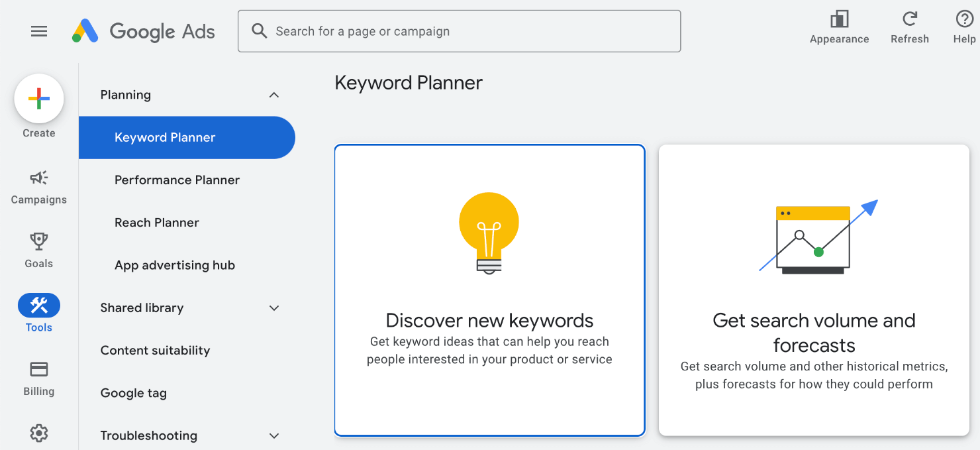Open the Help question mark icon
Screen dimensions: 980x450
[x=964, y=18]
